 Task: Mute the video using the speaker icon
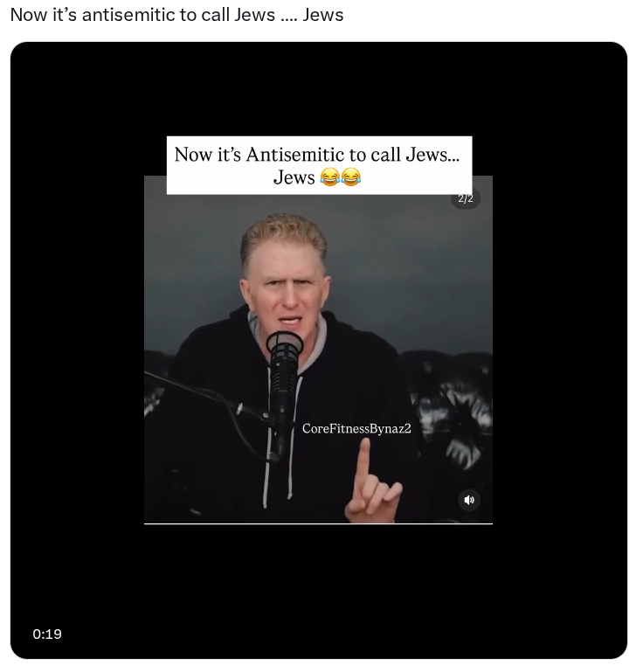[x=469, y=500]
